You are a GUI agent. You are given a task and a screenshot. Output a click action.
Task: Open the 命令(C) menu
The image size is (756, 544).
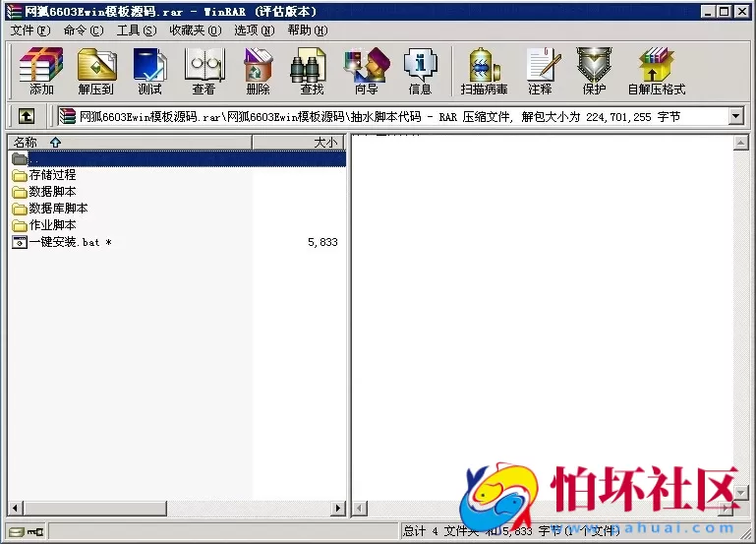pos(84,30)
